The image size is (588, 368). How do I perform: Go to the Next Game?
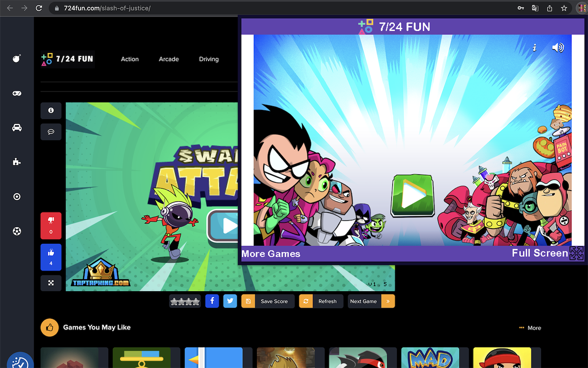[364, 301]
